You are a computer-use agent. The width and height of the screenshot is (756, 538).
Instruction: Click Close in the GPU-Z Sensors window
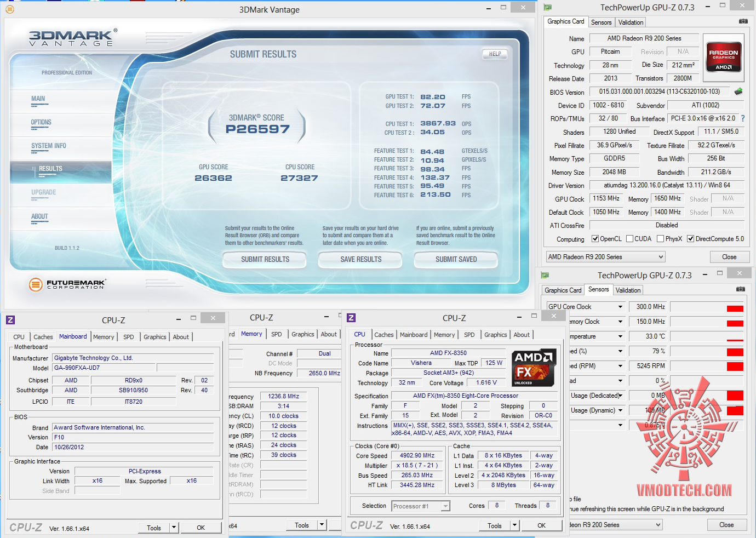726,525
